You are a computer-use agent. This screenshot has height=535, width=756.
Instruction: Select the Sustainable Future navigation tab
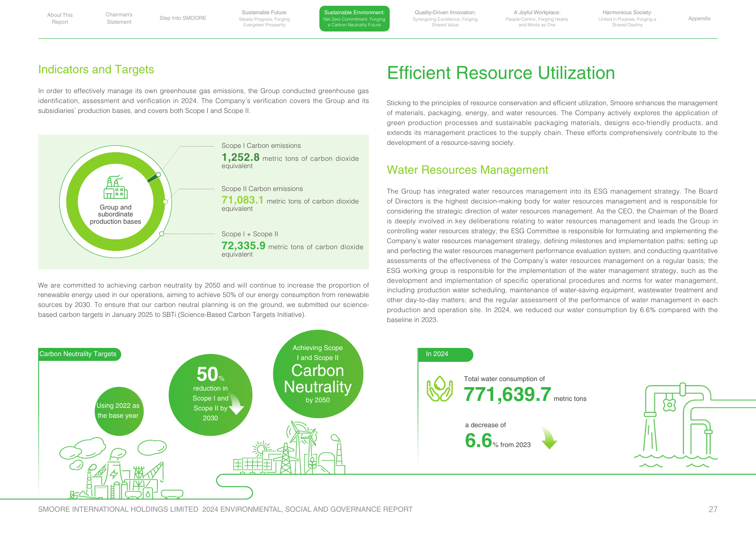coord(264,19)
